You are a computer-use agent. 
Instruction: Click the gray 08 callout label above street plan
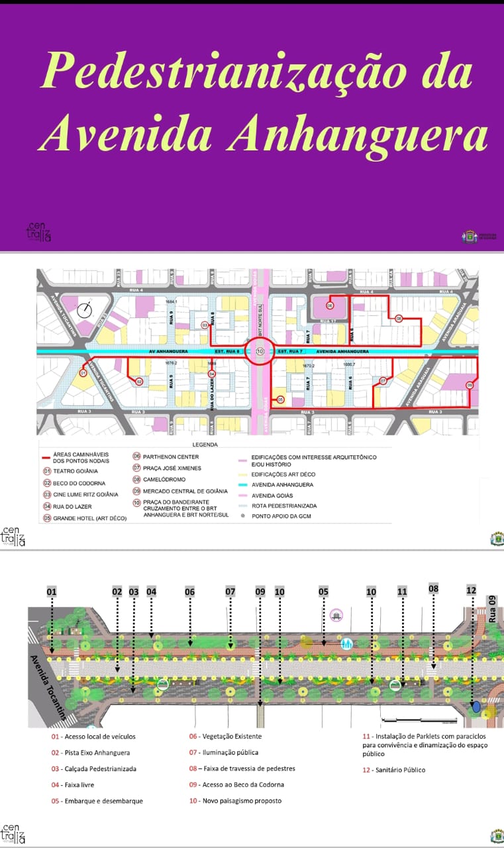pos(433,588)
